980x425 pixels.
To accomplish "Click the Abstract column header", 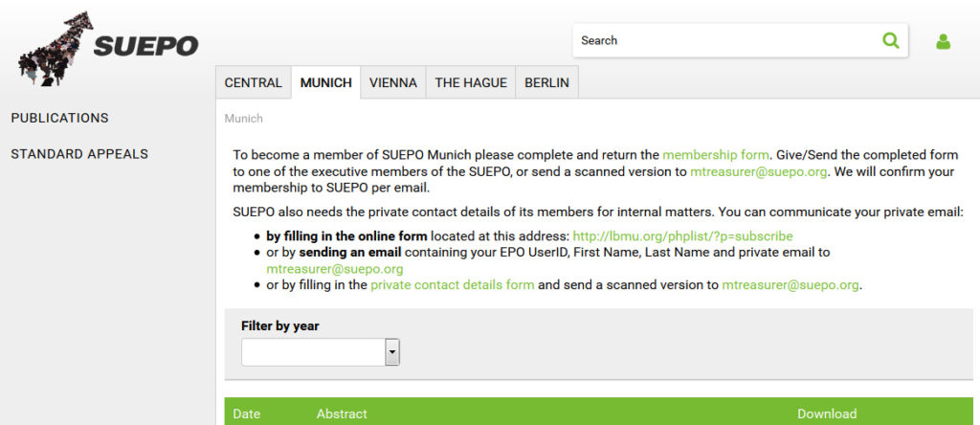I will pyautogui.click(x=342, y=414).
